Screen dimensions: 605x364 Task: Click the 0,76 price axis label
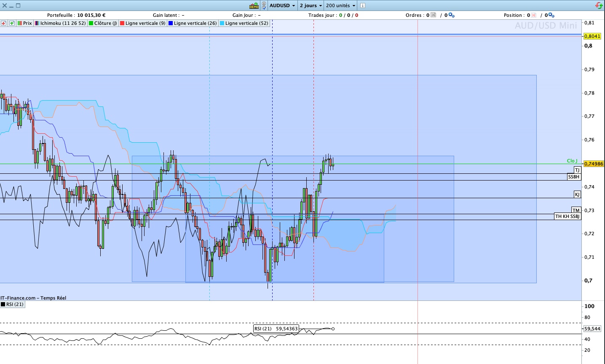[589, 140]
